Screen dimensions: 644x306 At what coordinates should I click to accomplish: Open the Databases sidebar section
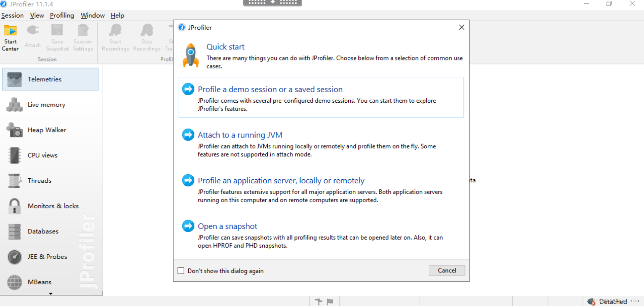50,231
